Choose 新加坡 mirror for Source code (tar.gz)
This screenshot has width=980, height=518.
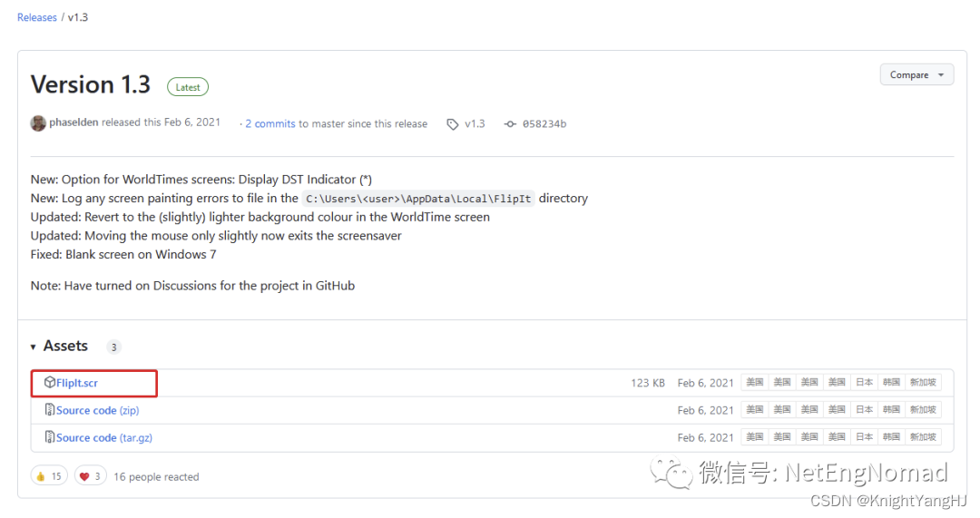pyautogui.click(x=923, y=436)
